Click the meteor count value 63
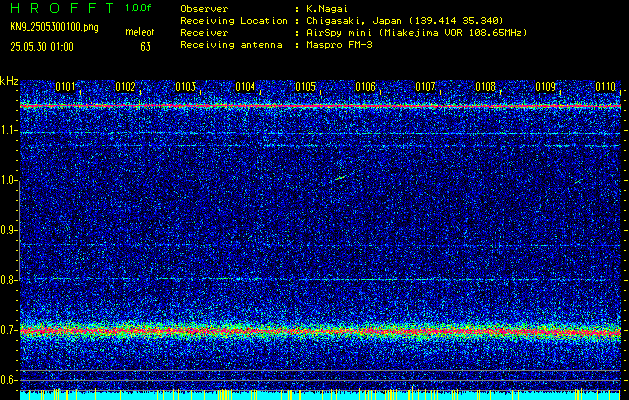 click(145, 47)
